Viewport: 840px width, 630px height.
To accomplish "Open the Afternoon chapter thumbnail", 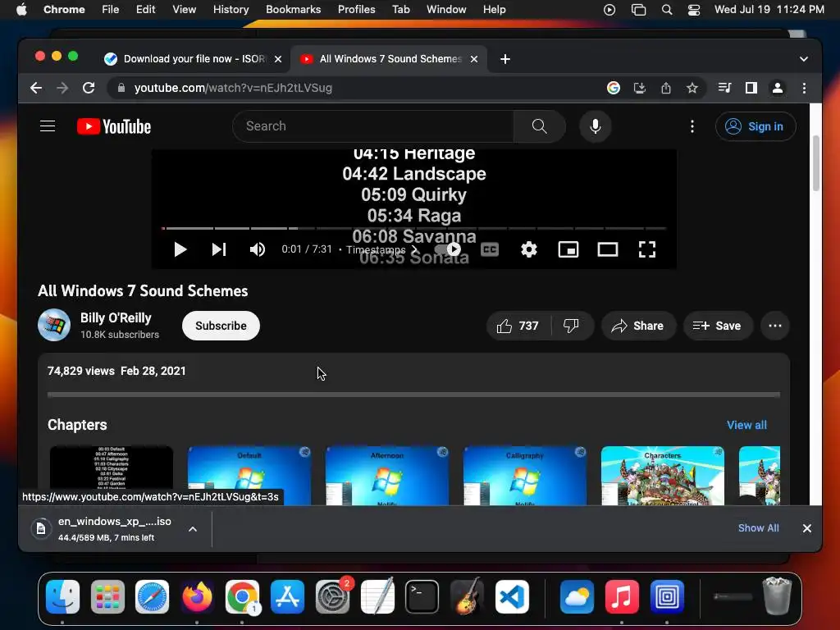I will coord(387,476).
